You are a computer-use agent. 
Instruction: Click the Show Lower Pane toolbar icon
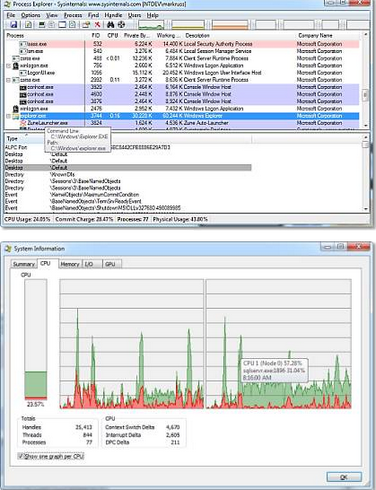[x=62, y=25]
